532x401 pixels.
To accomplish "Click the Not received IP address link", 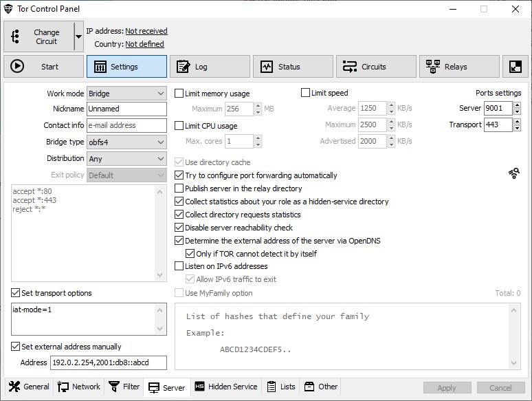I will tap(146, 31).
